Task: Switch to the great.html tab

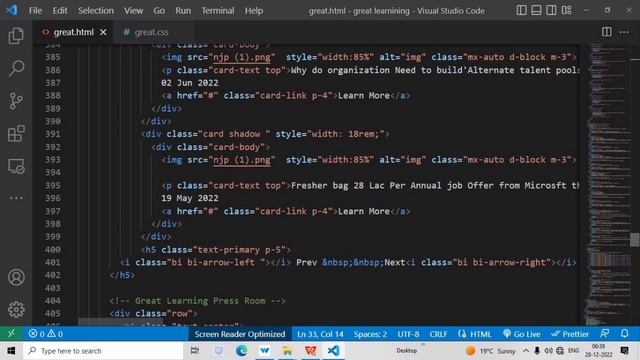Action: pyautogui.click(x=73, y=32)
